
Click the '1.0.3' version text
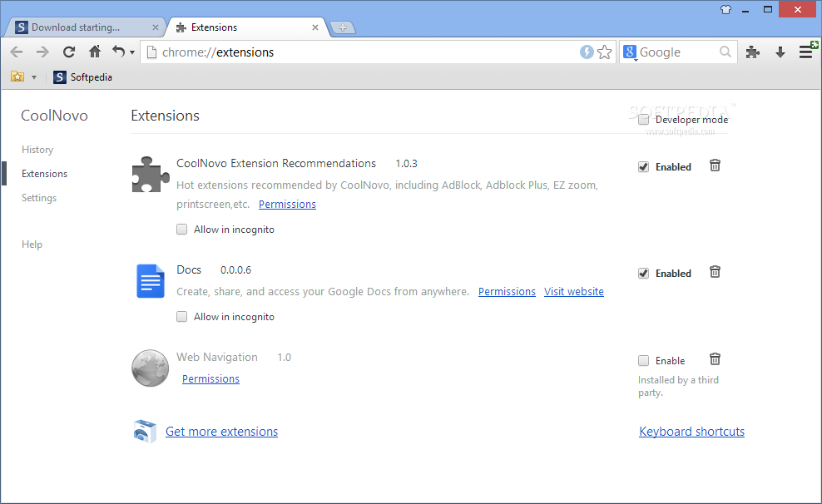(406, 164)
